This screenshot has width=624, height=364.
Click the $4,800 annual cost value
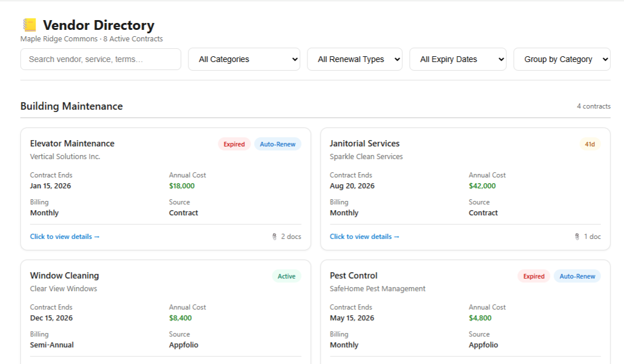480,318
